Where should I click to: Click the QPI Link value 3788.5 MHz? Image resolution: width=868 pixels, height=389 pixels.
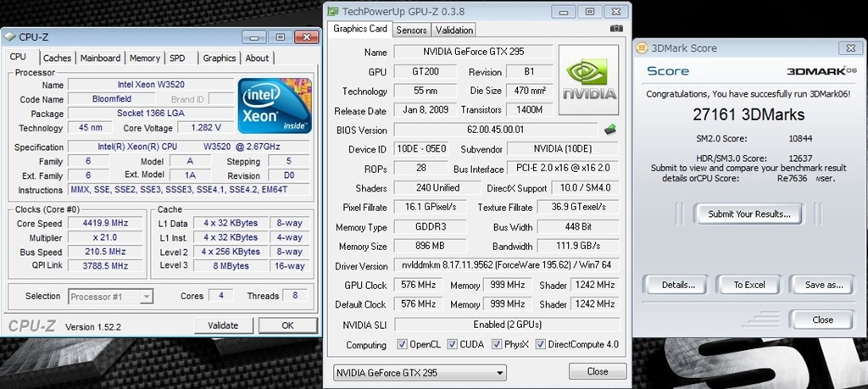pyautogui.click(x=104, y=265)
